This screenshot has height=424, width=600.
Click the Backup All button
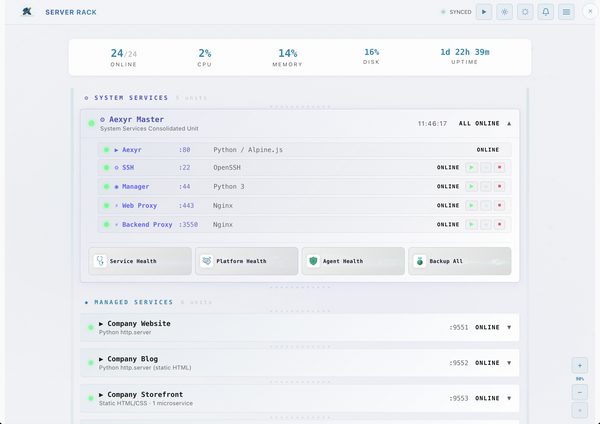[460, 261]
